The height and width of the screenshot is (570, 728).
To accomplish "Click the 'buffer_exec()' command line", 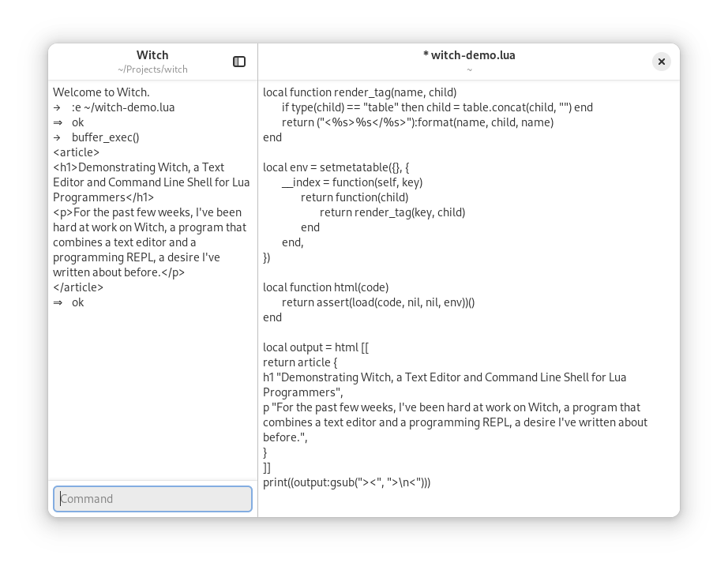I will pos(105,137).
